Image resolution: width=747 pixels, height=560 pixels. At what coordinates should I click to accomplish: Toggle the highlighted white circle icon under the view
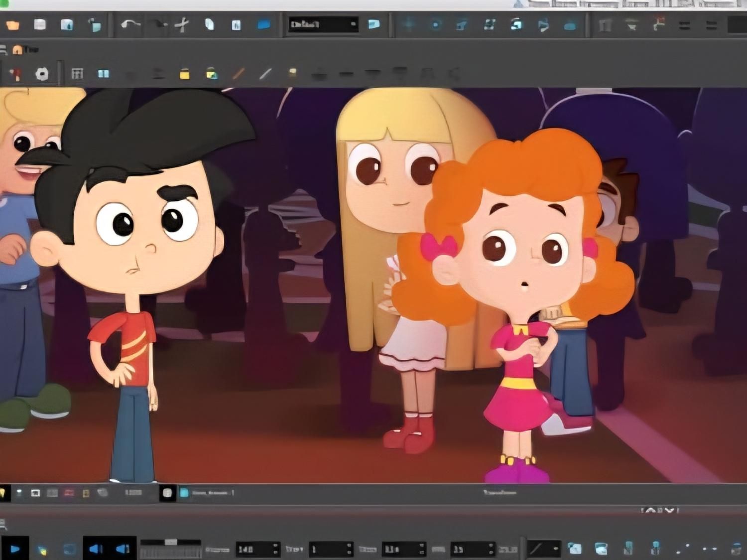coord(167,493)
